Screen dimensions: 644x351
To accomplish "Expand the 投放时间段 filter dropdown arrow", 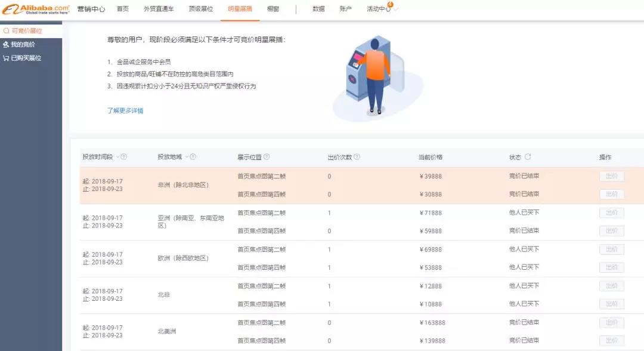I will pyautogui.click(x=117, y=157).
